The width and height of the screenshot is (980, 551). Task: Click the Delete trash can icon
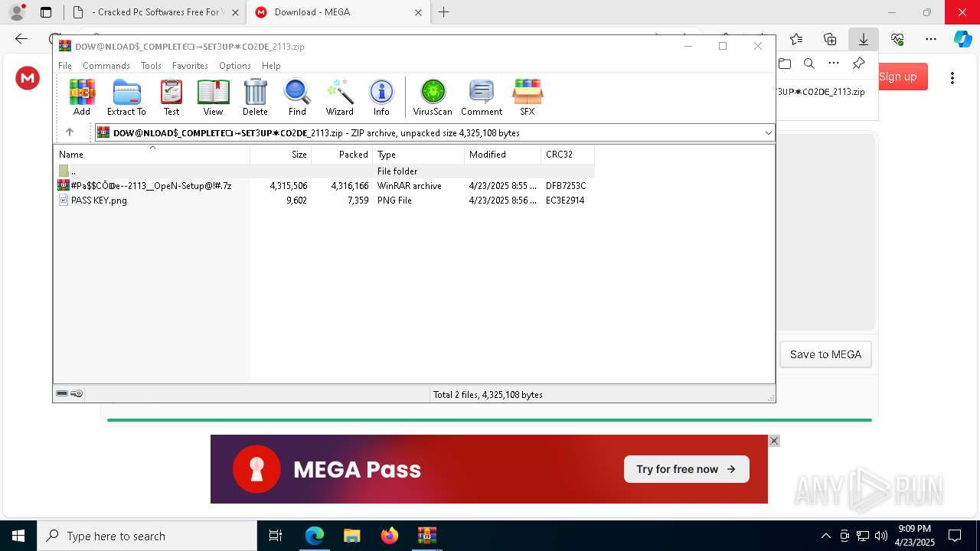click(255, 97)
